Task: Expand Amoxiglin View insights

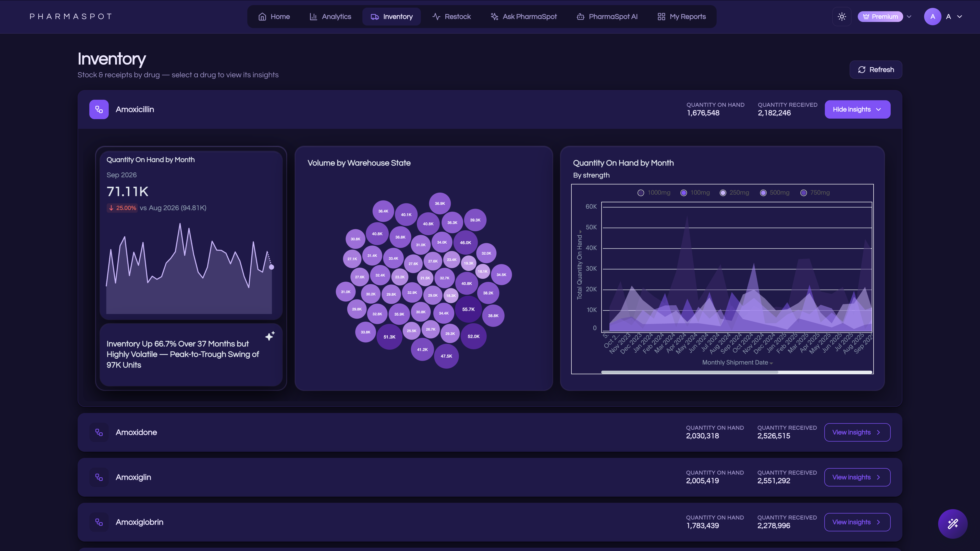Action: pos(857,477)
